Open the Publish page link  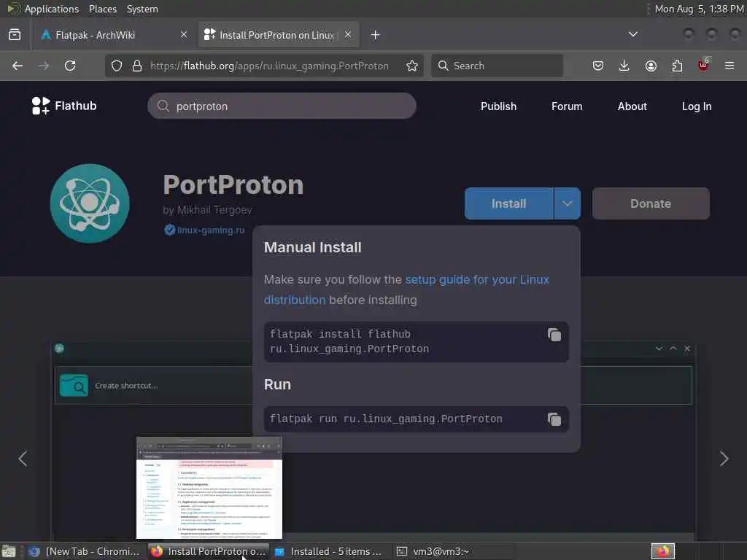(498, 106)
